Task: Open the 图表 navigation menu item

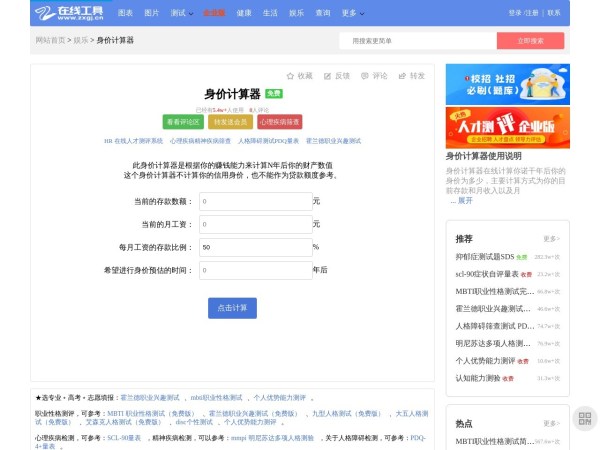Action: pyautogui.click(x=125, y=13)
